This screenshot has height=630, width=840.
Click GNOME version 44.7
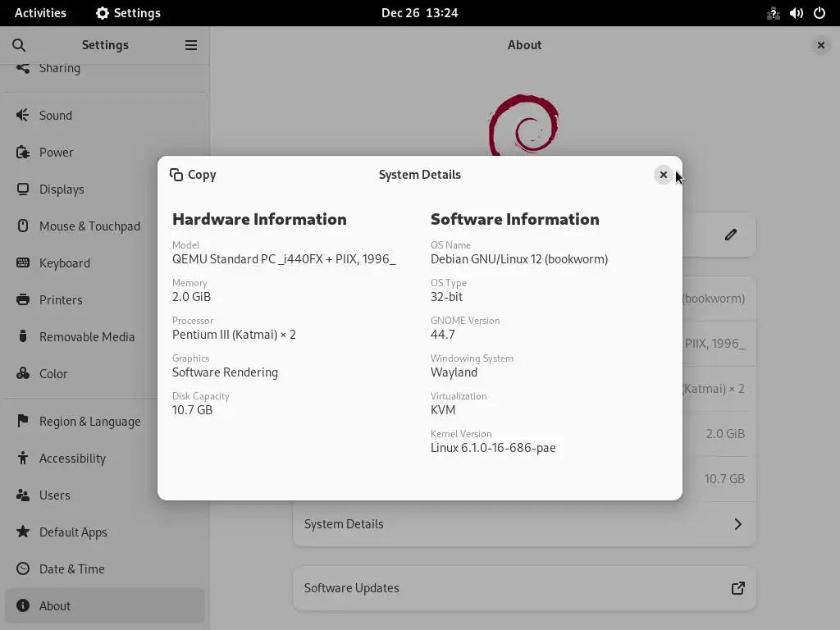(x=442, y=335)
